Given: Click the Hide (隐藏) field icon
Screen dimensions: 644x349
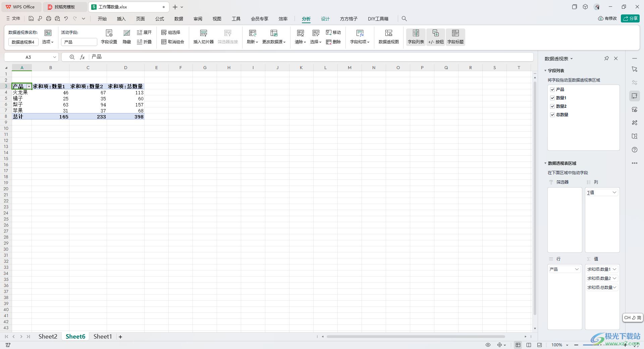Looking at the screenshot, I should point(127,37).
